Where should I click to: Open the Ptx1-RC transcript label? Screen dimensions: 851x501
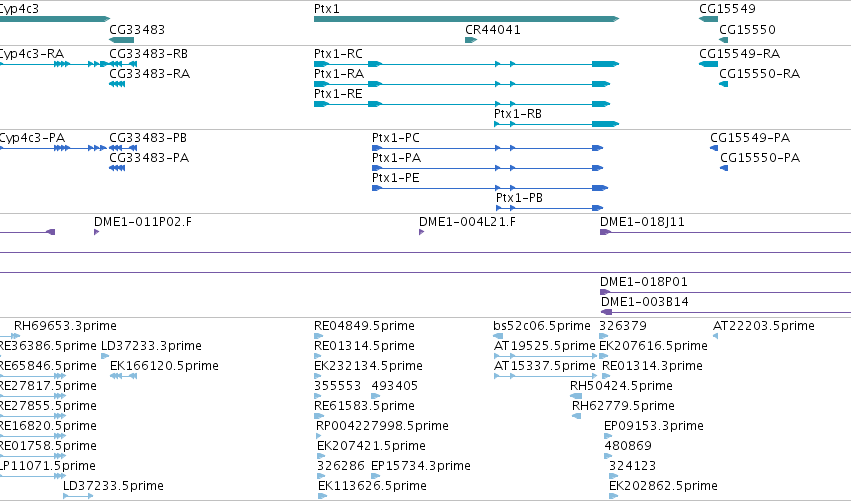(338, 54)
